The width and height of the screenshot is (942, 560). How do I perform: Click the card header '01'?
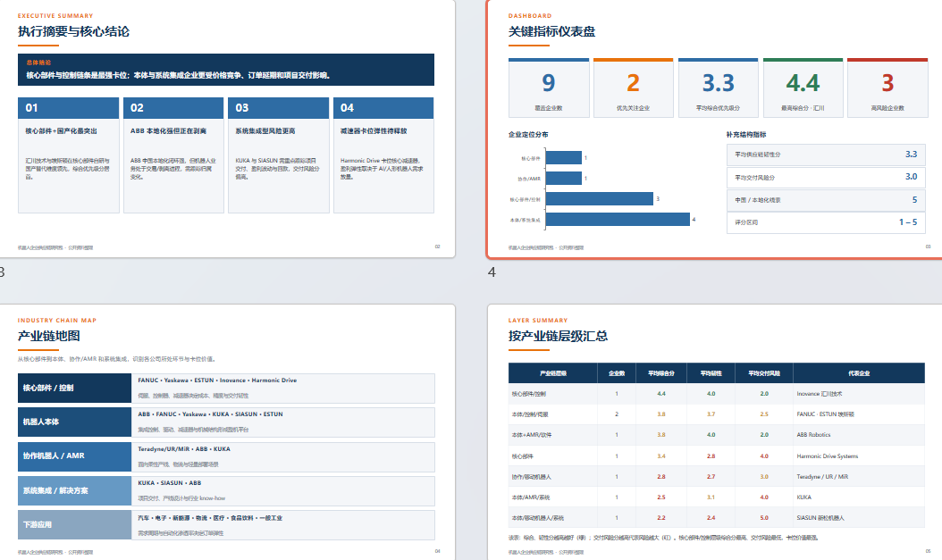(x=69, y=108)
